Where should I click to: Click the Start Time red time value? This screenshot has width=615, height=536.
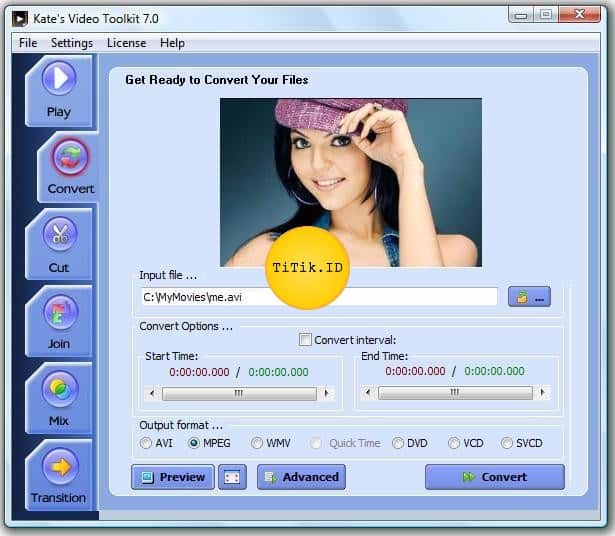coord(199,372)
